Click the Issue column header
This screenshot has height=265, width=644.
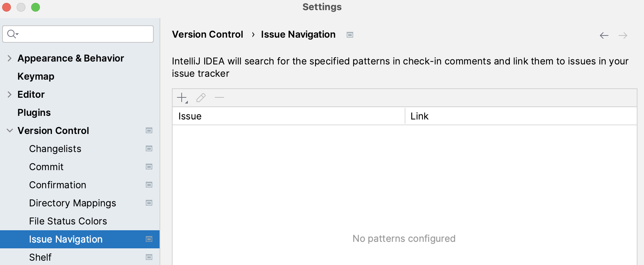[x=190, y=116]
